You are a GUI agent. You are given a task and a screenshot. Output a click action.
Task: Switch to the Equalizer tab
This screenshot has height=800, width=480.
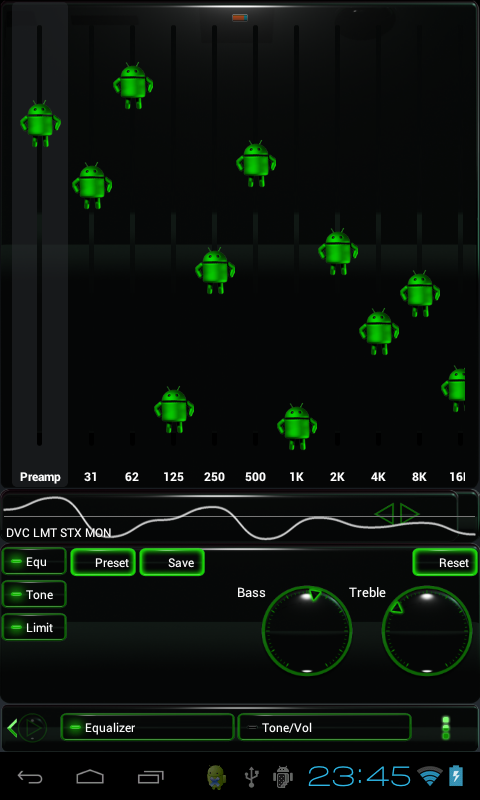click(147, 727)
